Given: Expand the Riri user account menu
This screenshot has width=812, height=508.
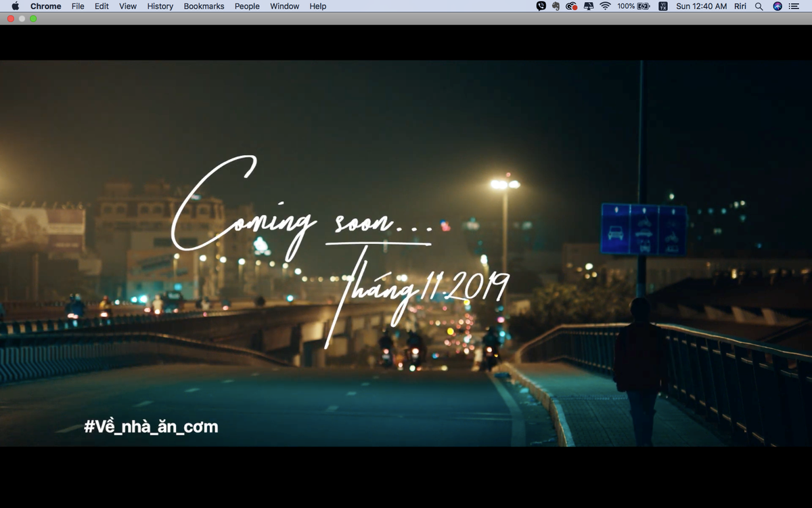Looking at the screenshot, I should 742,6.
